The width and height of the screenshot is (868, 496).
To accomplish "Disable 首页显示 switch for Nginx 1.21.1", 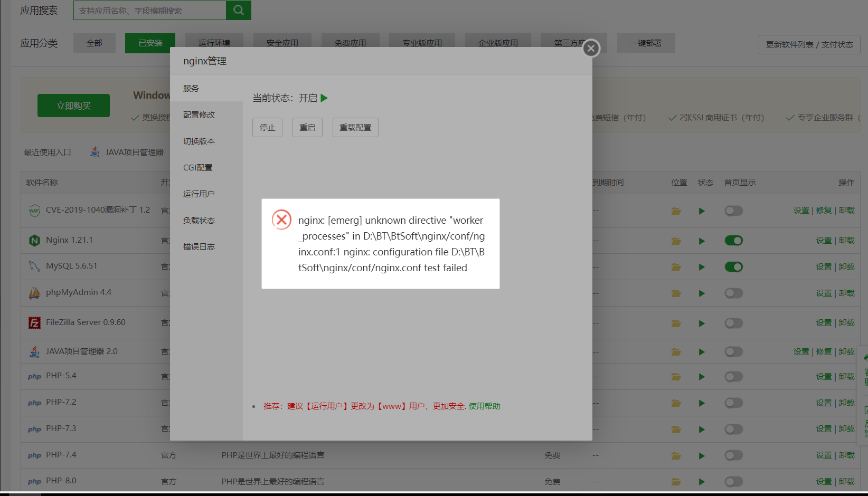I will tap(733, 241).
